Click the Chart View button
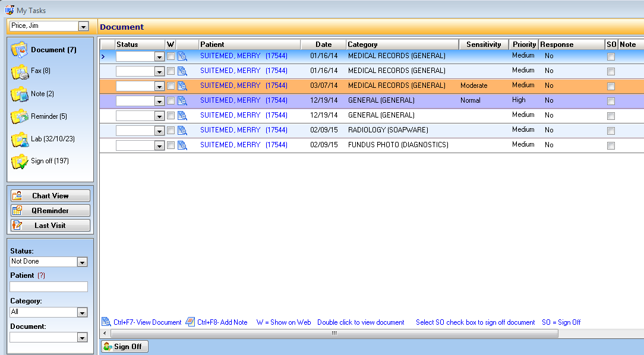 [x=50, y=196]
